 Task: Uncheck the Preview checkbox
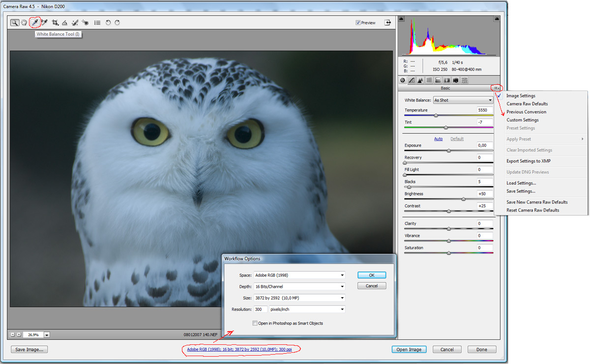coord(358,23)
